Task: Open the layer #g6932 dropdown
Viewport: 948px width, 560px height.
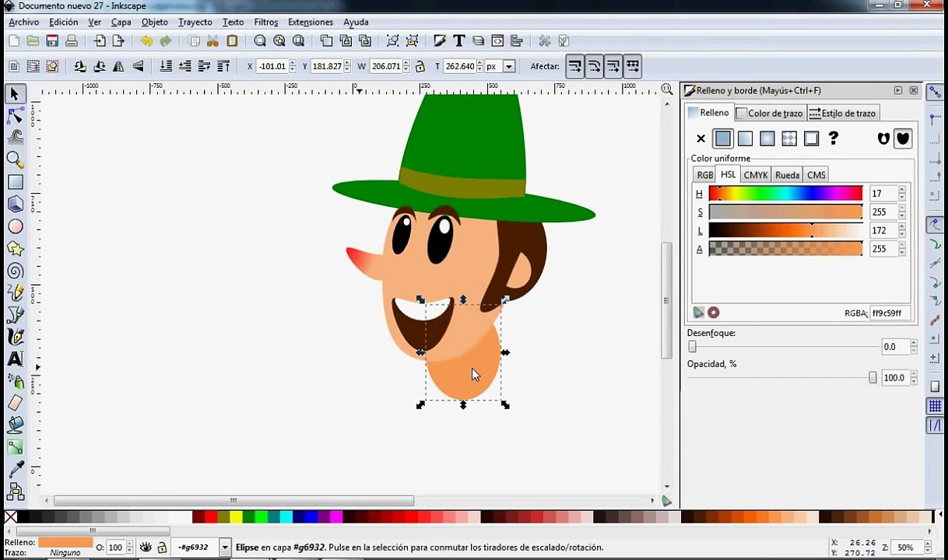Action: click(226, 548)
